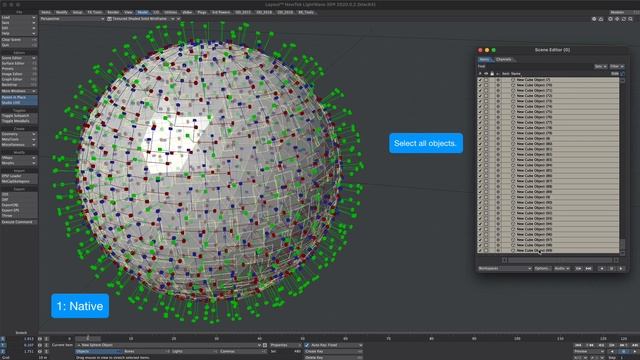This screenshot has height=360, width=640.
Task: Select New Cube Object (78) row name
Action: click(x=534, y=128)
